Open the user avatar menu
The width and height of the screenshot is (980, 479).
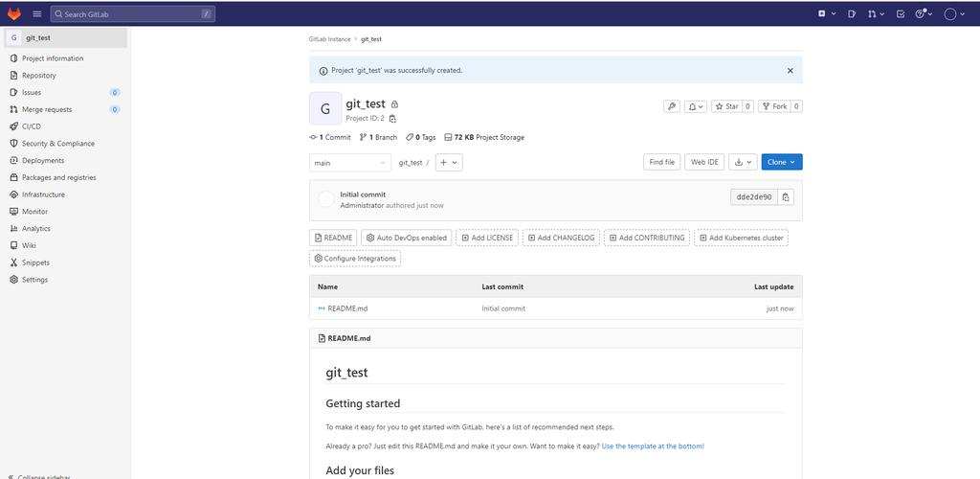point(954,13)
